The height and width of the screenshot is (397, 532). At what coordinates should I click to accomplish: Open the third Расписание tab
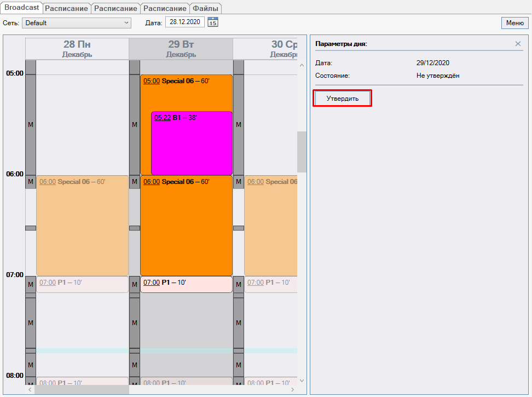coord(165,8)
